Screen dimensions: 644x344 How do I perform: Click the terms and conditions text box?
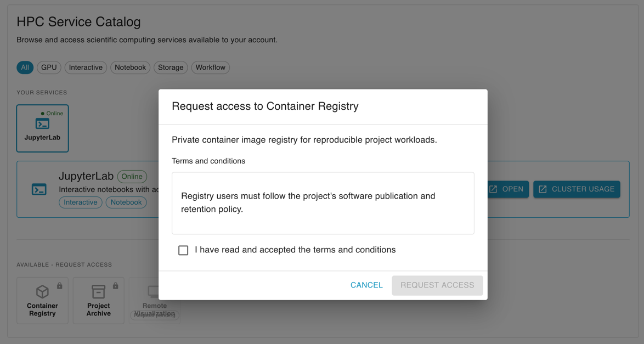tap(323, 203)
